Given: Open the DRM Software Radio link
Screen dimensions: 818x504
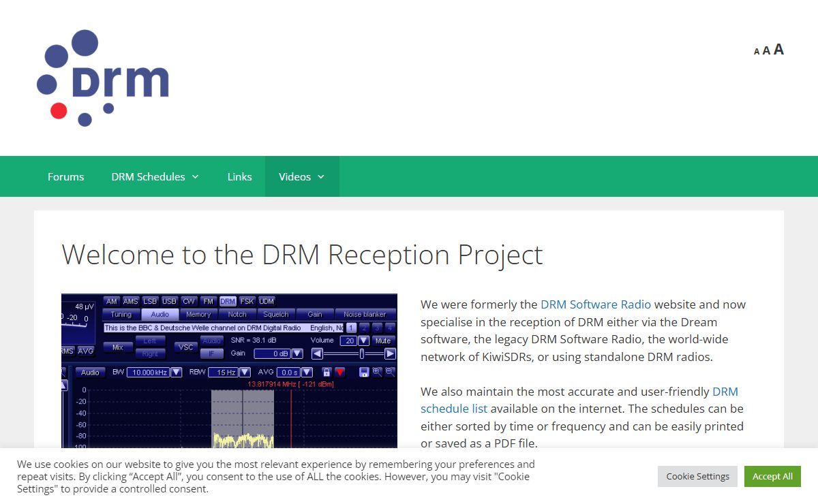Looking at the screenshot, I should click(595, 304).
